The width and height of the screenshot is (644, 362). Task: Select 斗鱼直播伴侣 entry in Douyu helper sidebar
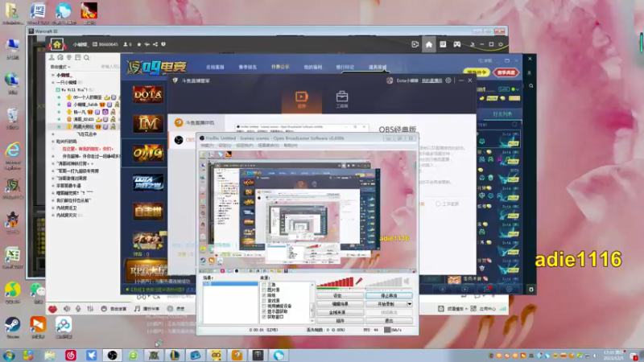(x=196, y=123)
